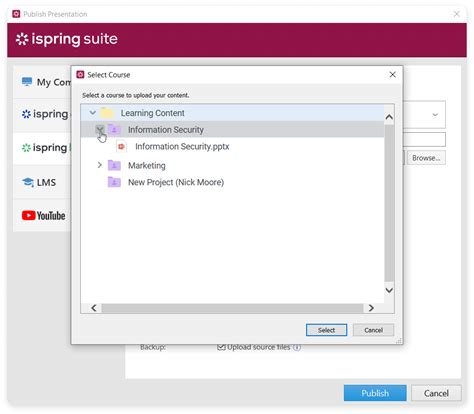Select the Learning Content row text
This screenshot has width=474, height=414.
152,113
